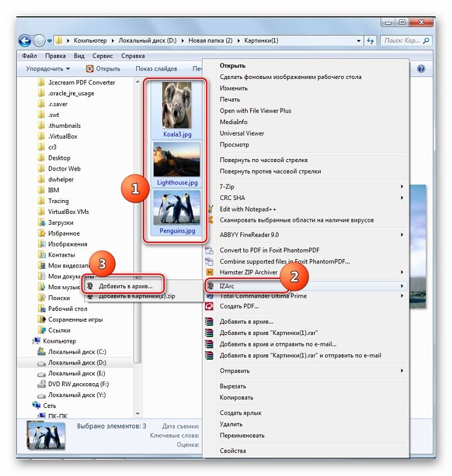Click the Сохраненные игры folder icon
The height and width of the screenshot is (476, 452).
(x=42, y=319)
